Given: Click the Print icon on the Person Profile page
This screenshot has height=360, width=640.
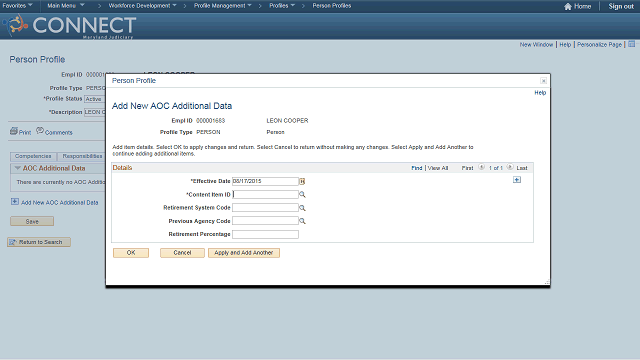Looking at the screenshot, I should [x=14, y=131].
